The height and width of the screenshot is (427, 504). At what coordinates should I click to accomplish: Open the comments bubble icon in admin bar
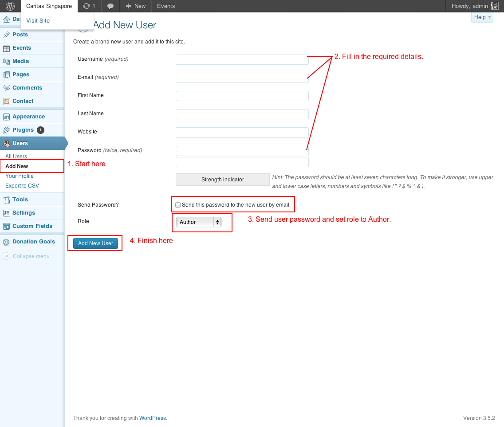point(110,6)
